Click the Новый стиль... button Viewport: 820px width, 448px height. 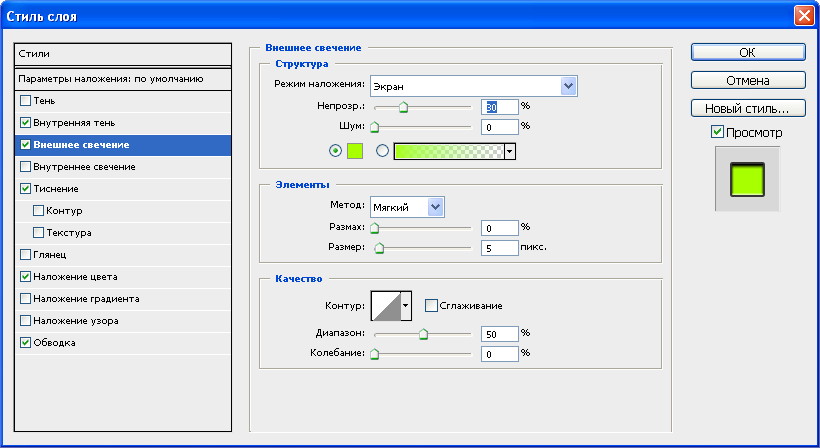tap(748, 108)
